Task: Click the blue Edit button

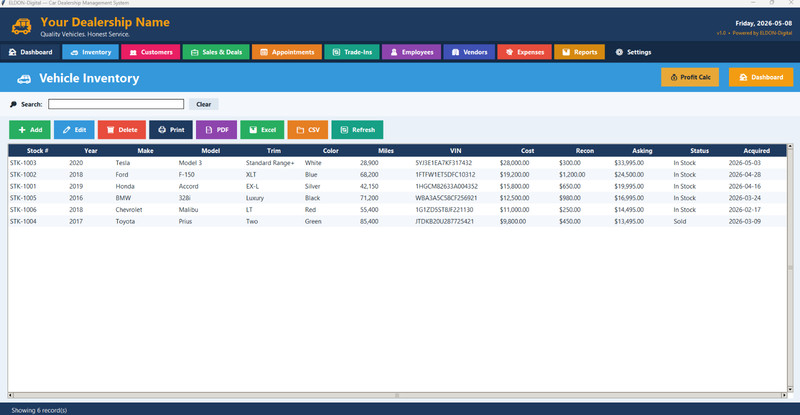Action: tap(74, 130)
